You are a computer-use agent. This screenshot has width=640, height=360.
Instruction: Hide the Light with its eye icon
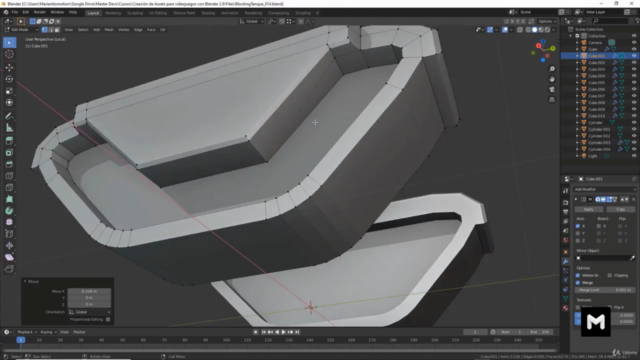pos(634,156)
